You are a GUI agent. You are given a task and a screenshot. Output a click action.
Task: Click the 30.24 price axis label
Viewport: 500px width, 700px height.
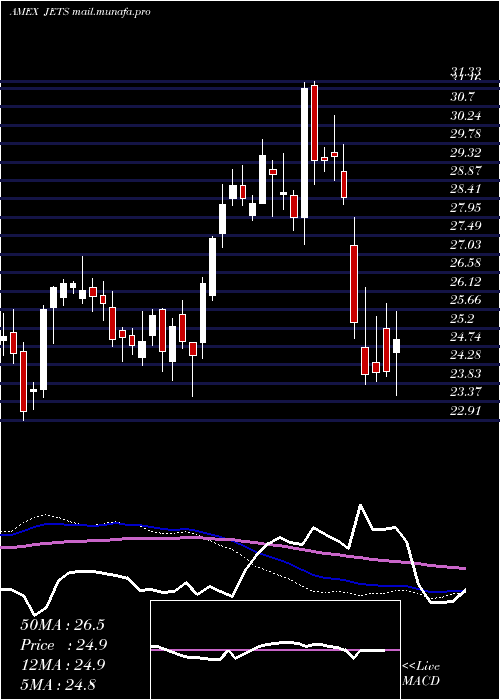click(466, 115)
